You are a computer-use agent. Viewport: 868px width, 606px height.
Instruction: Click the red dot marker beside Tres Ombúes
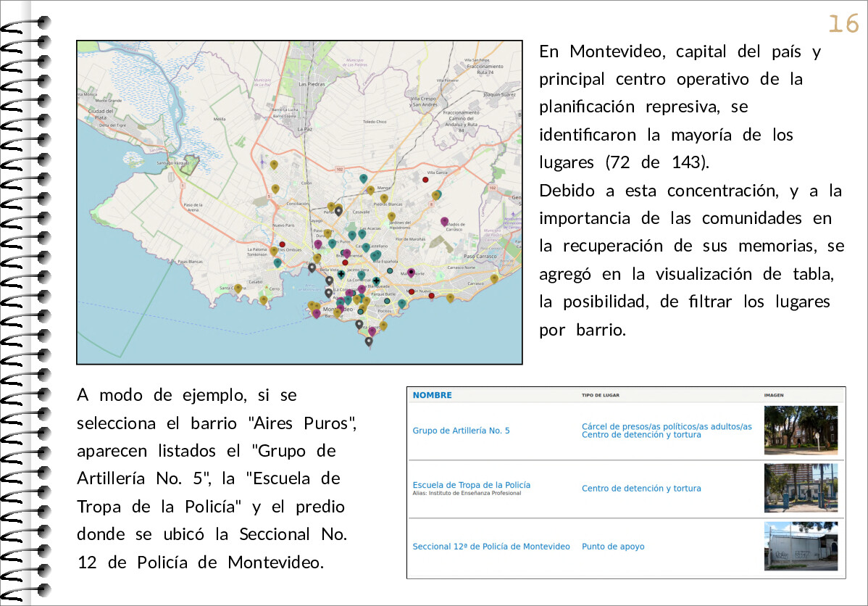pyautogui.click(x=283, y=244)
